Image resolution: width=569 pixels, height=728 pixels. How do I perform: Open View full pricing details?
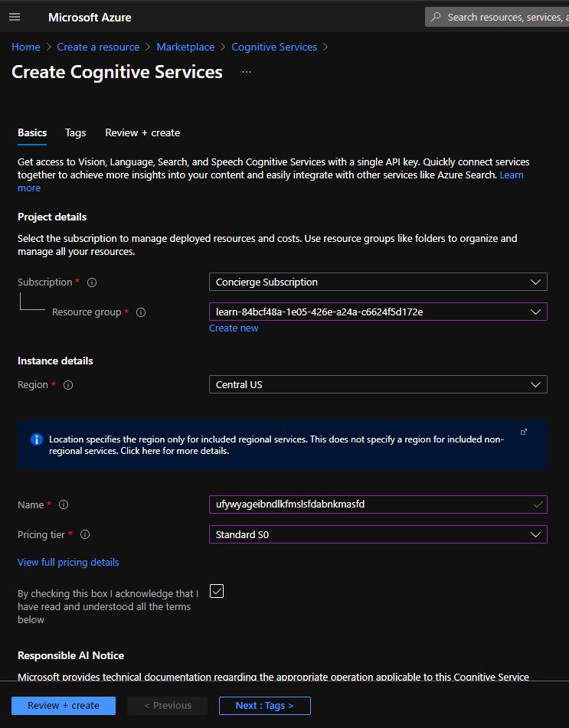67,562
